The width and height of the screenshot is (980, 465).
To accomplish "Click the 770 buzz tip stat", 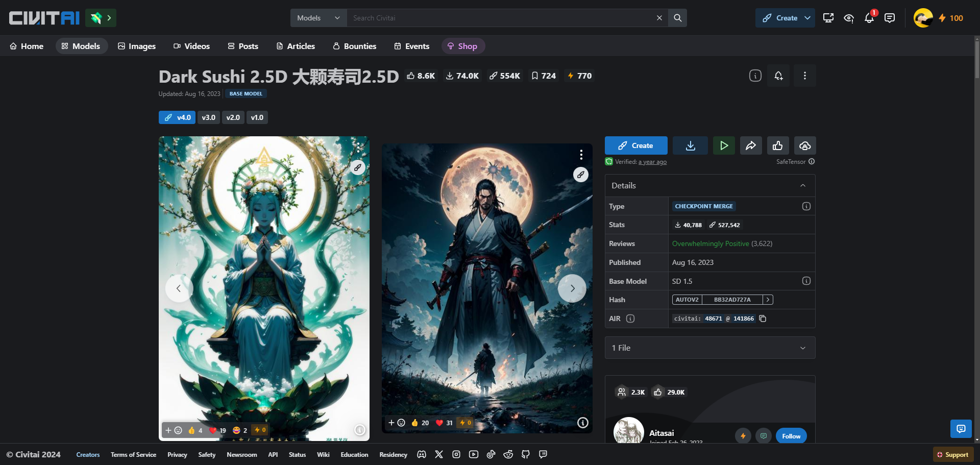I will coord(579,76).
